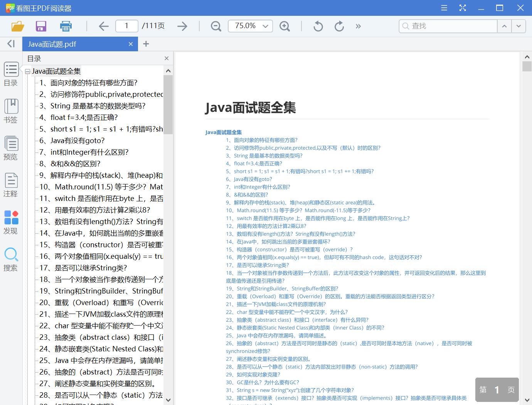Image resolution: width=532 pixels, height=405 pixels.
Task: Select outline item 17、是否可以继承String类?
Action: [83, 268]
